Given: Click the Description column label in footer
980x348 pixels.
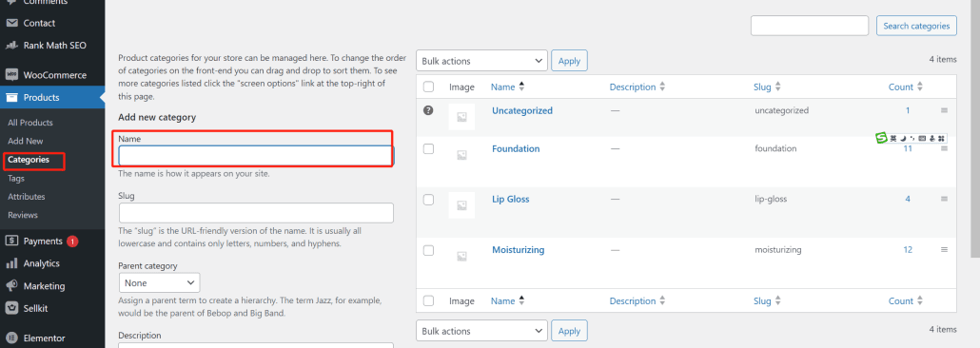Looking at the screenshot, I should click(x=633, y=300).
